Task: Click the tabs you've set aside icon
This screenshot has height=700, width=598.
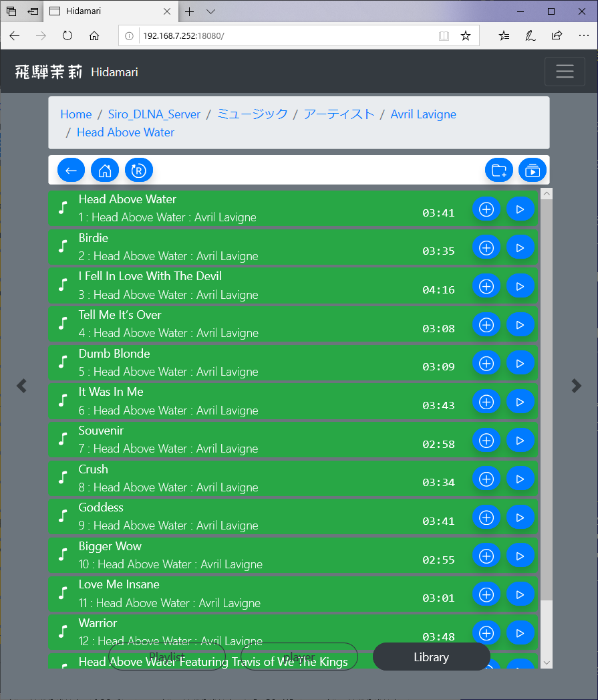Action: (x=11, y=11)
